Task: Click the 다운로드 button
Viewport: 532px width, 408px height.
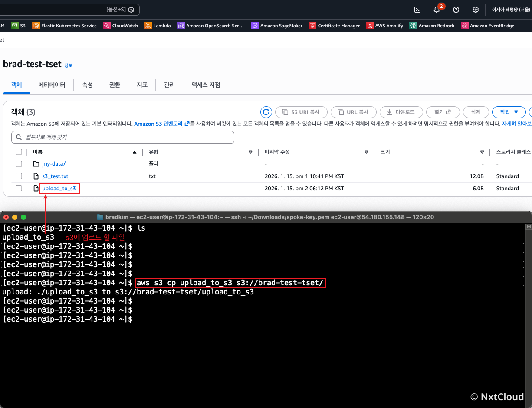Action: pos(401,112)
